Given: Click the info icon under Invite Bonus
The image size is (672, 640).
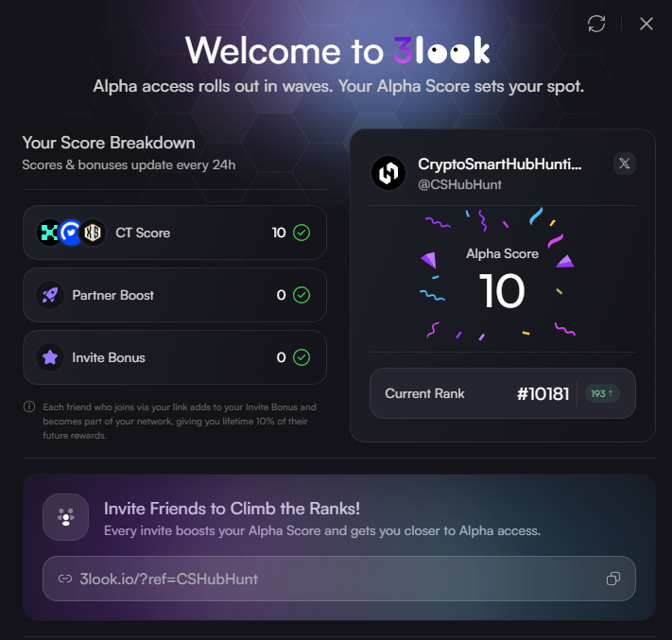Looking at the screenshot, I should pyautogui.click(x=29, y=406).
